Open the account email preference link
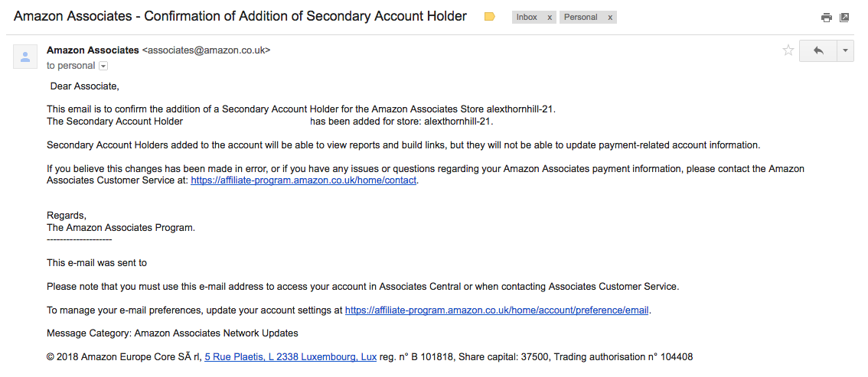This screenshot has height=377, width=868. click(x=497, y=310)
